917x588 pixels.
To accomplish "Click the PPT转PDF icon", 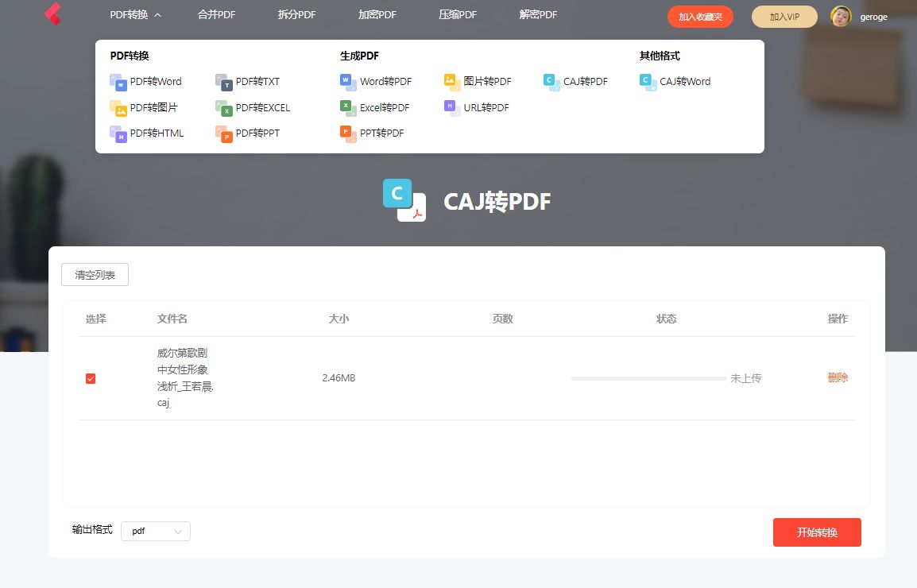I will click(348, 133).
